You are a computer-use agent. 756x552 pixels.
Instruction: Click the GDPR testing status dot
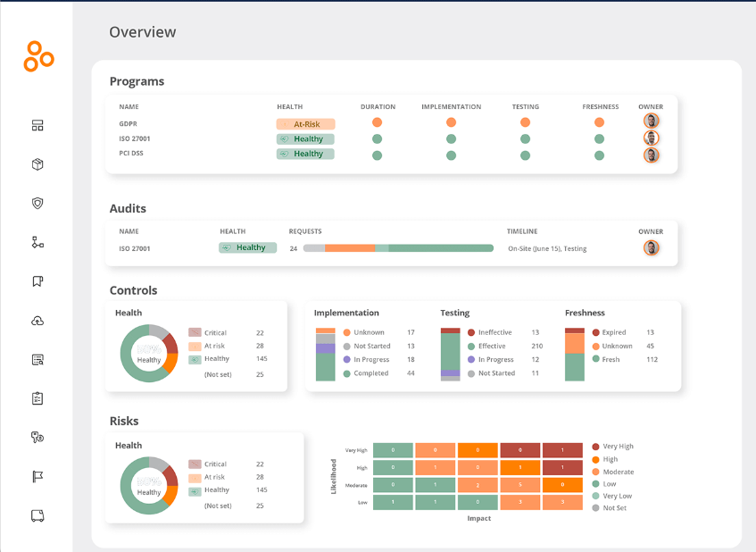[x=526, y=122]
